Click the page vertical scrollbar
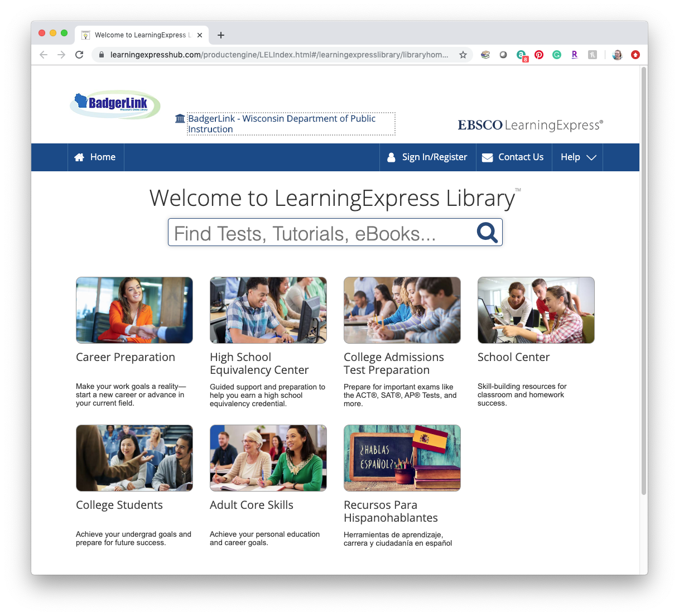The height and width of the screenshot is (616, 679). tap(644, 281)
